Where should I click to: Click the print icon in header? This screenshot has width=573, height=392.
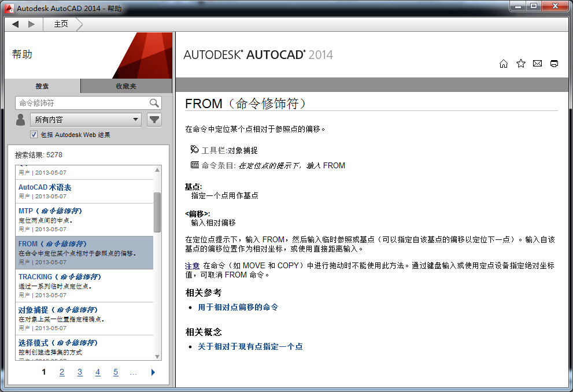(554, 64)
